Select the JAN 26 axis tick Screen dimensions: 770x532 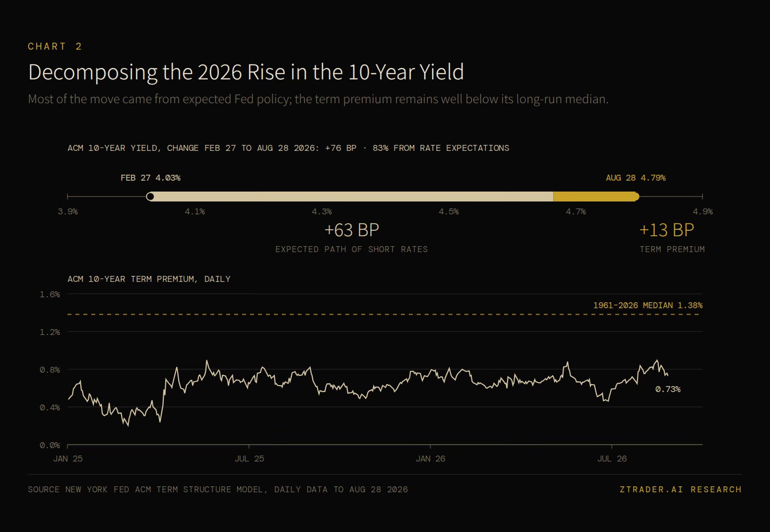pyautogui.click(x=430, y=459)
